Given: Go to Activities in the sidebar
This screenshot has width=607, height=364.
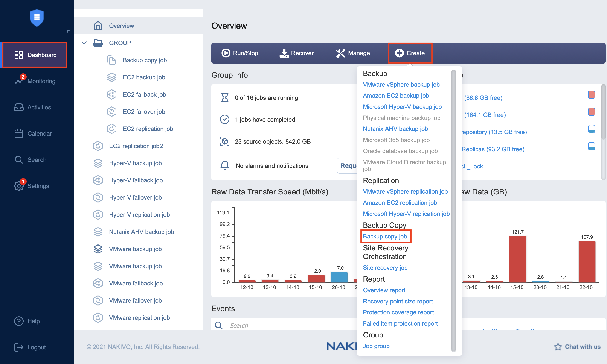Looking at the screenshot, I should click(33, 107).
